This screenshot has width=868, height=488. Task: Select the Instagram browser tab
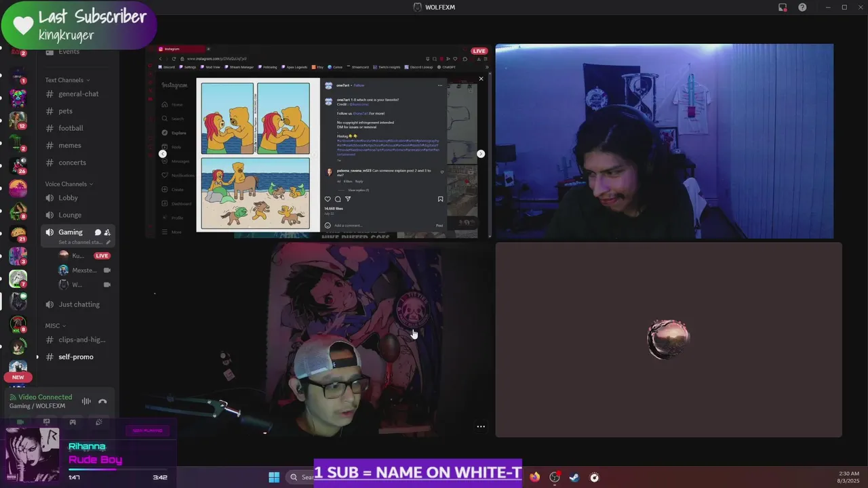pyautogui.click(x=181, y=49)
